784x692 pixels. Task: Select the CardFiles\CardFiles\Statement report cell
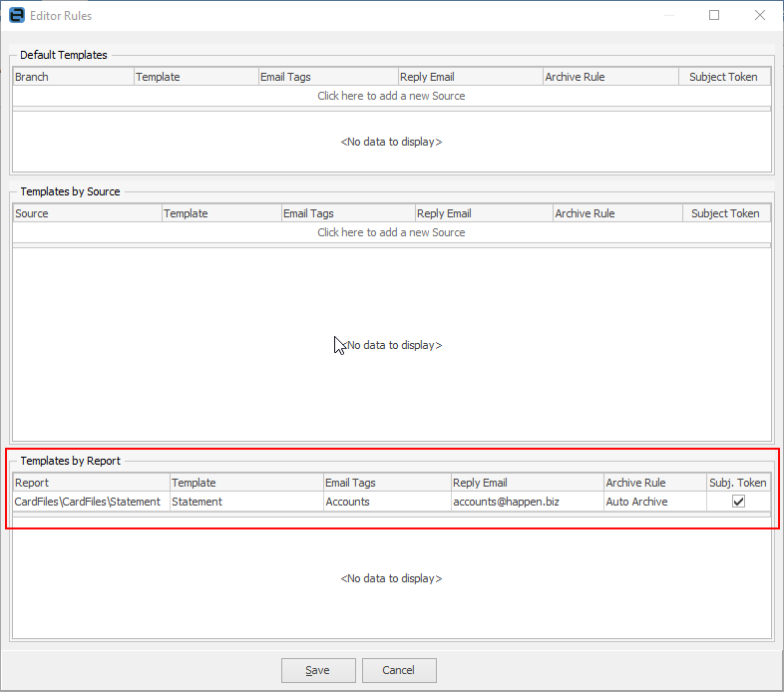pyautogui.click(x=92, y=502)
